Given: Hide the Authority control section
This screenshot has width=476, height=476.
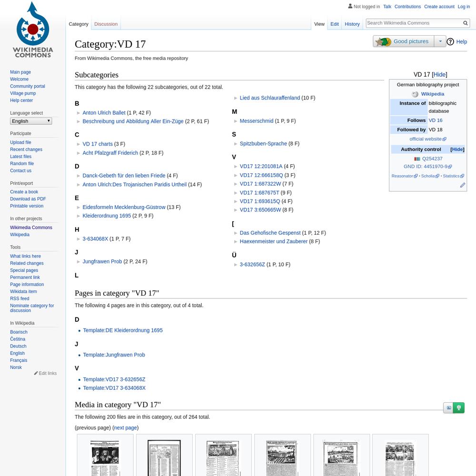Looking at the screenshot, I should [x=457, y=149].
